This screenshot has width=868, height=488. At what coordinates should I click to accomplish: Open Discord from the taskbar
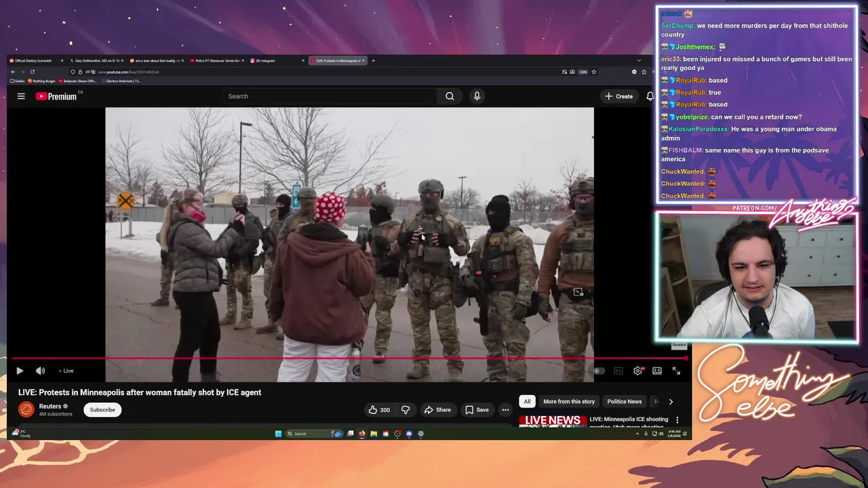(x=409, y=434)
